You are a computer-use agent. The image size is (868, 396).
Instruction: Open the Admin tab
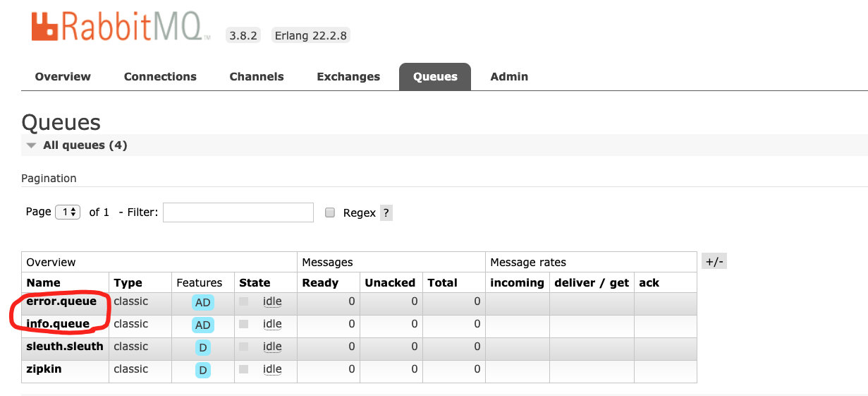pos(509,76)
